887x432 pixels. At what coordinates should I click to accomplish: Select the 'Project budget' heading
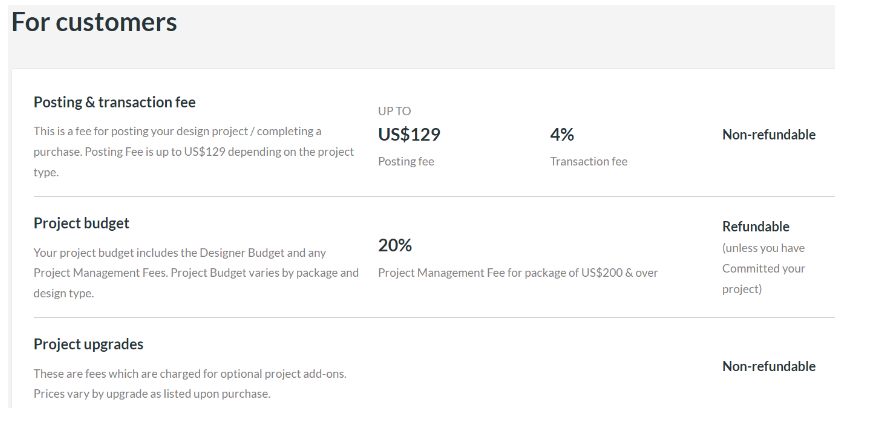coord(81,223)
